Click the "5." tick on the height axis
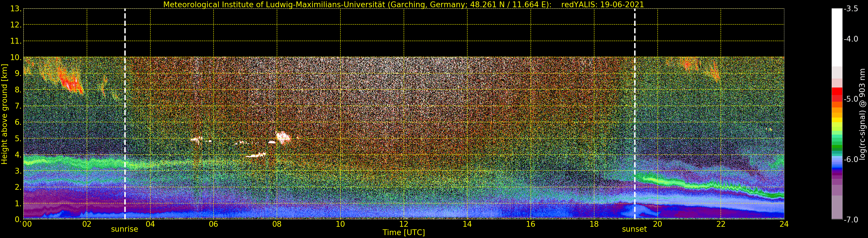Screen dimensions: 868x238 [x=18, y=139]
